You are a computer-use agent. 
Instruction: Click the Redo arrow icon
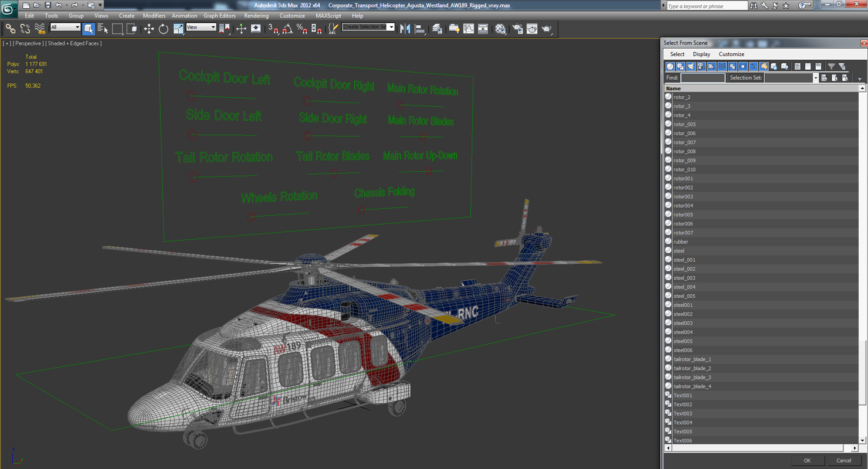(74, 5)
